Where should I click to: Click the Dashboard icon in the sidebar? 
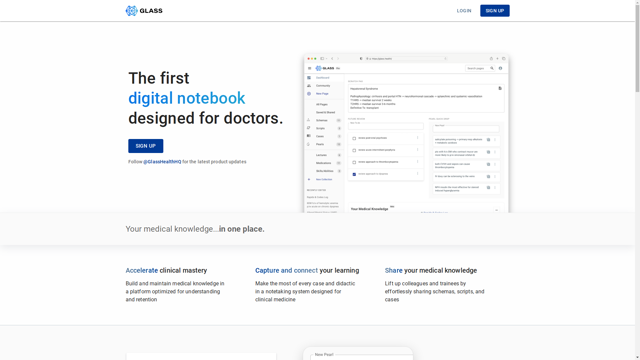pyautogui.click(x=309, y=78)
